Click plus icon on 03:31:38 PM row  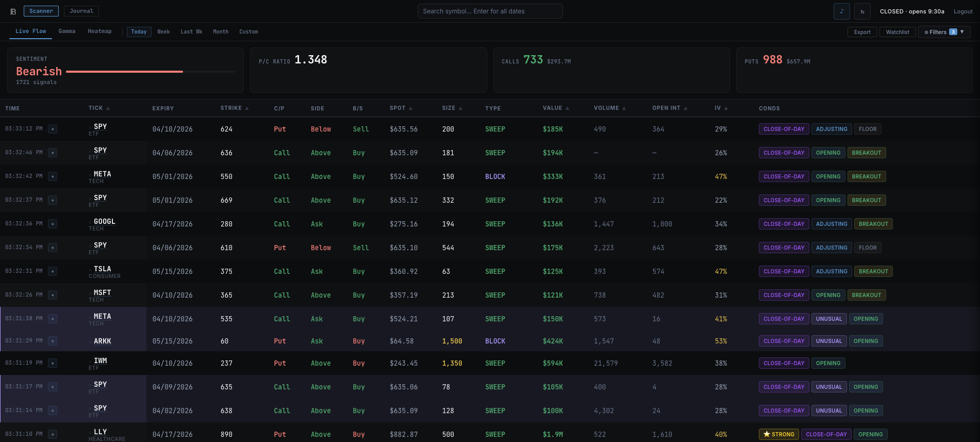tap(53, 319)
